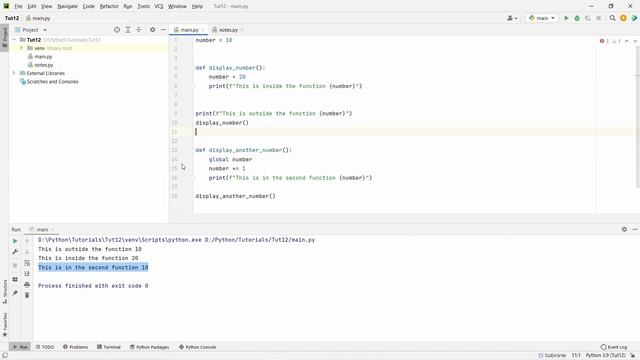Image resolution: width=640 pixels, height=360 pixels.
Task: Restore layout icon in the Run panel
Action: click(x=15, y=279)
